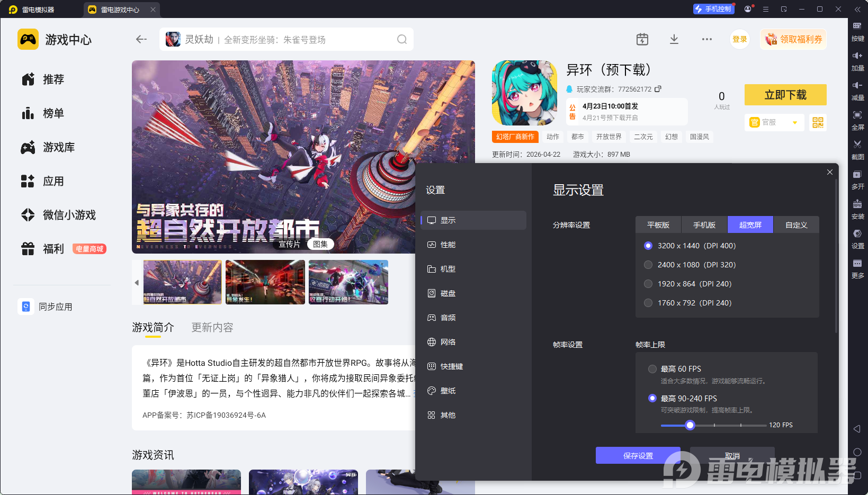
Task: Open the 应用 apps section
Action: point(42,181)
